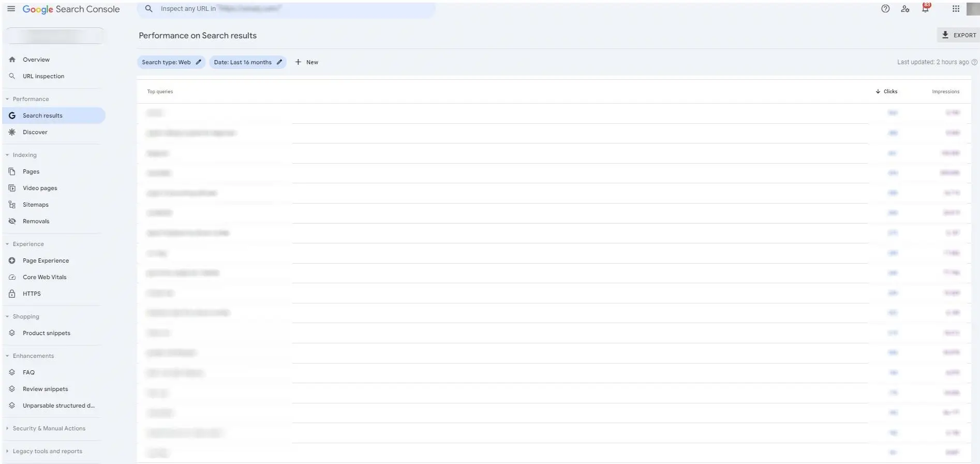Image resolution: width=980 pixels, height=464 pixels.
Task: Click the Discover asterisk icon
Action: point(12,132)
